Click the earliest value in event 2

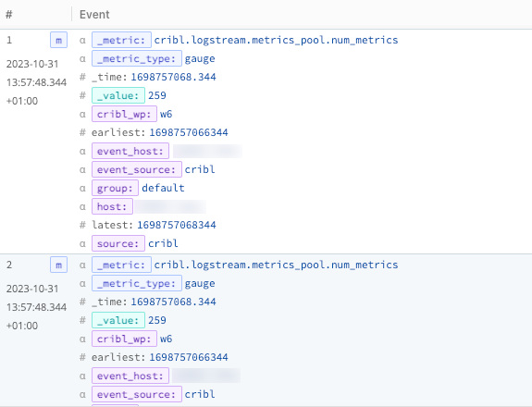(189, 357)
